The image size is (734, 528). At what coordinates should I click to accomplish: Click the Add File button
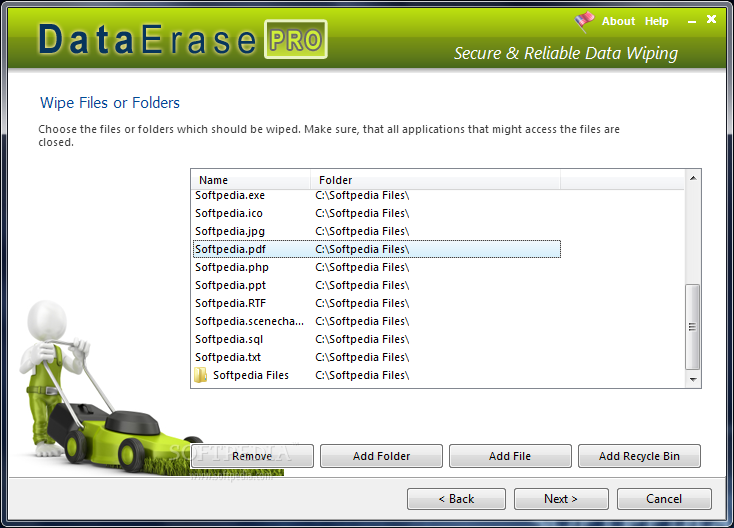pos(510,456)
